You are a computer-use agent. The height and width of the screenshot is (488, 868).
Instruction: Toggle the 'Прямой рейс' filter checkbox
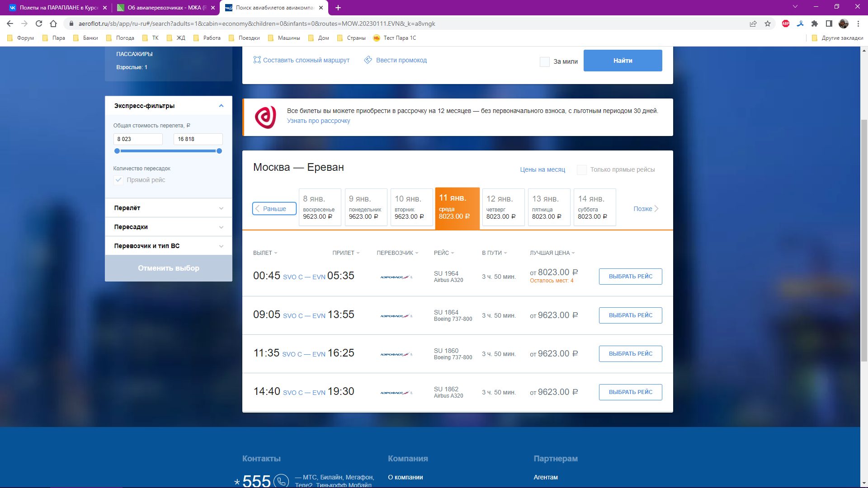[x=118, y=180]
